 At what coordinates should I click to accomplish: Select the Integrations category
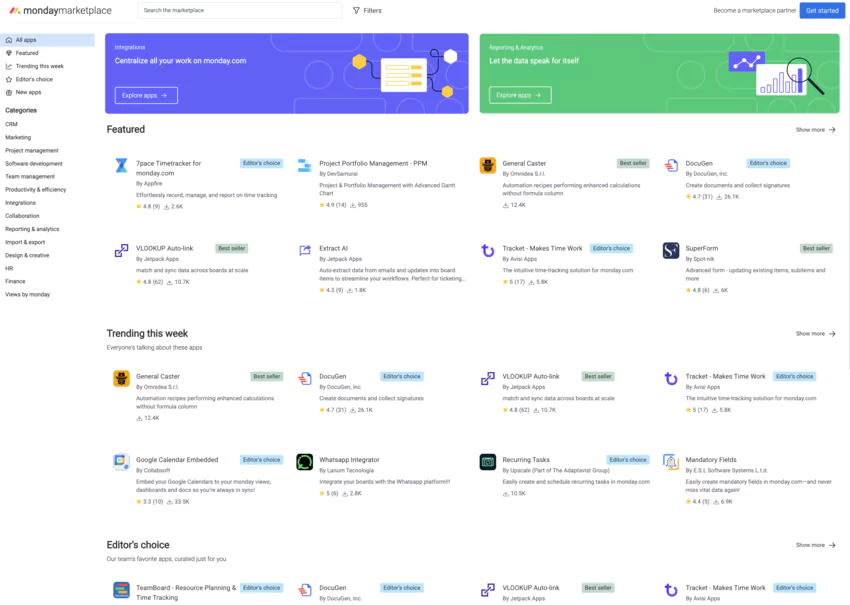click(20, 203)
